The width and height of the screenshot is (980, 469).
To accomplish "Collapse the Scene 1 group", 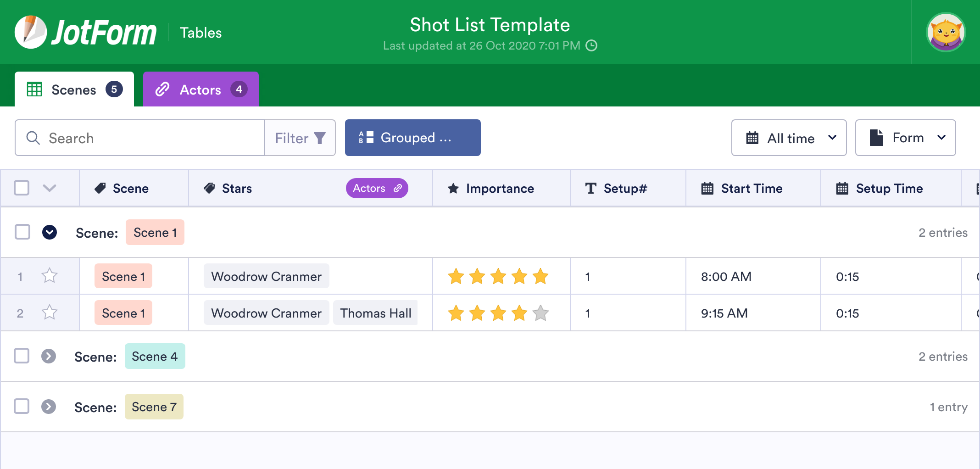I will (x=49, y=232).
